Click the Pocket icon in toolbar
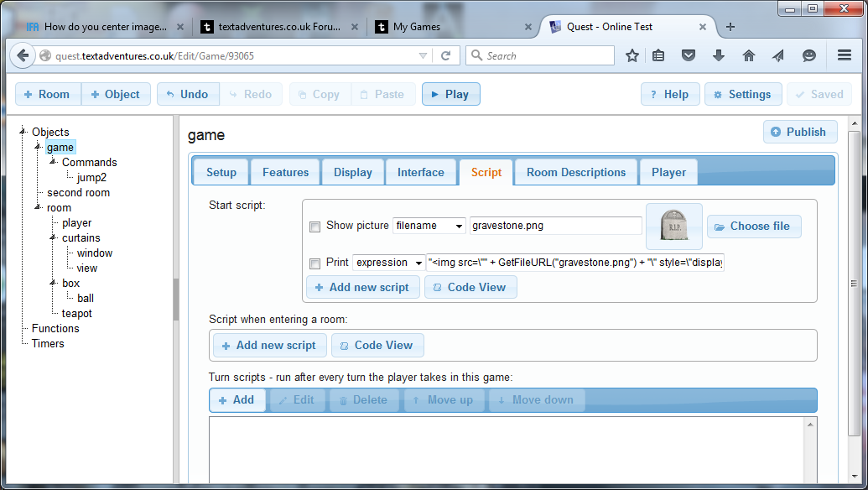This screenshot has height=490, width=868. click(689, 56)
